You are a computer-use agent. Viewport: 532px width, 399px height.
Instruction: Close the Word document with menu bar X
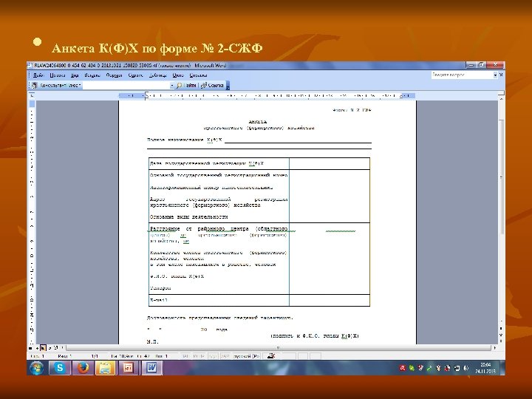coord(502,75)
